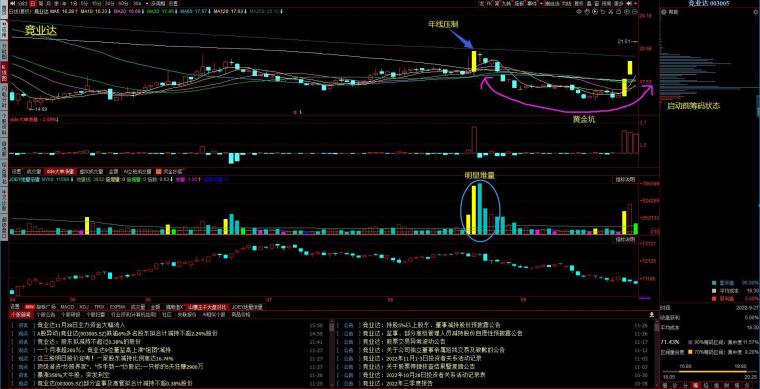Viewport: 760px width, 389px height.
Task: Click the 指标说明 button above volume panel
Action: (x=625, y=179)
